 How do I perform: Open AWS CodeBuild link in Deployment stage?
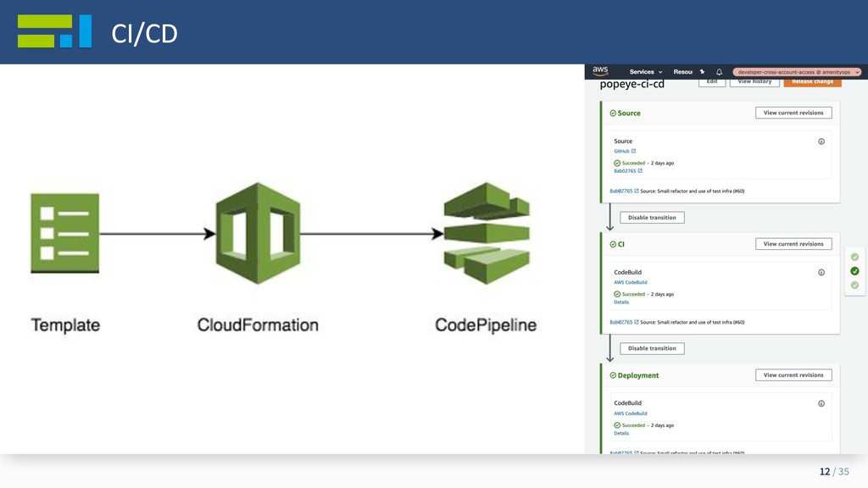(631, 413)
